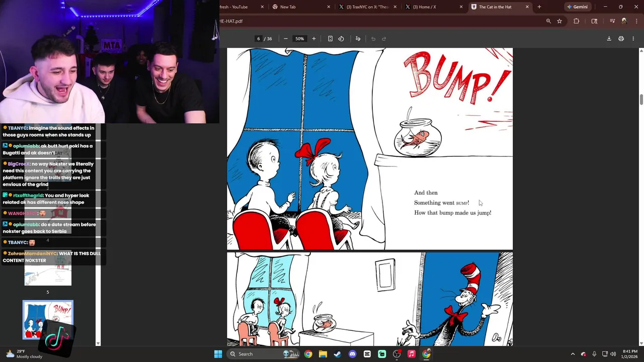Switch to the TraxNYC on X tab
This screenshot has width=644, height=362.
(367, 7)
